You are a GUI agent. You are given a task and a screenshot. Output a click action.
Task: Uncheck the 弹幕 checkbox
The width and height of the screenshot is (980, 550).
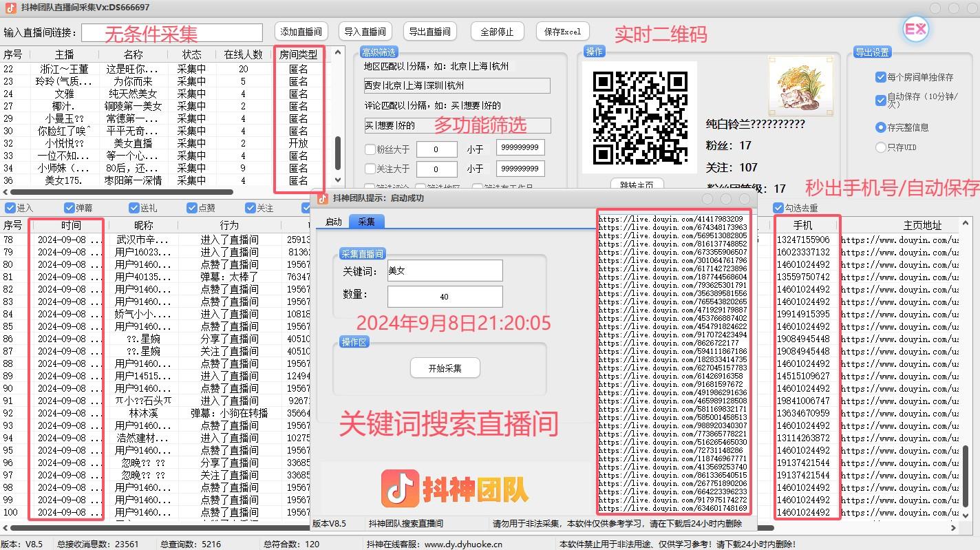[70, 208]
